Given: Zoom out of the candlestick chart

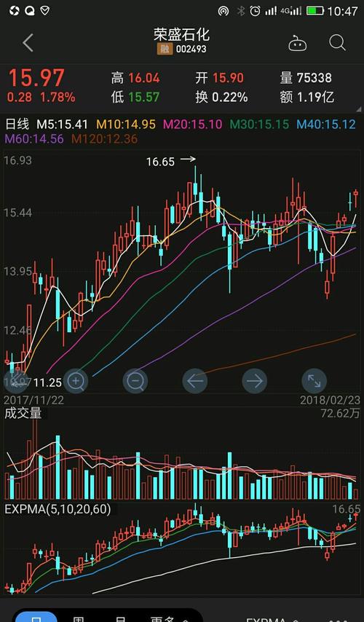Looking at the screenshot, I should (x=135, y=381).
